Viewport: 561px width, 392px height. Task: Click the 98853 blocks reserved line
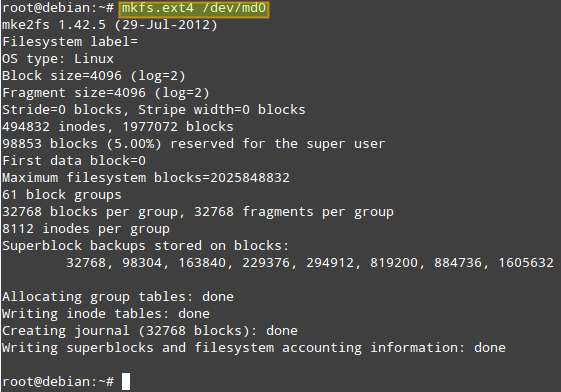tap(194, 144)
